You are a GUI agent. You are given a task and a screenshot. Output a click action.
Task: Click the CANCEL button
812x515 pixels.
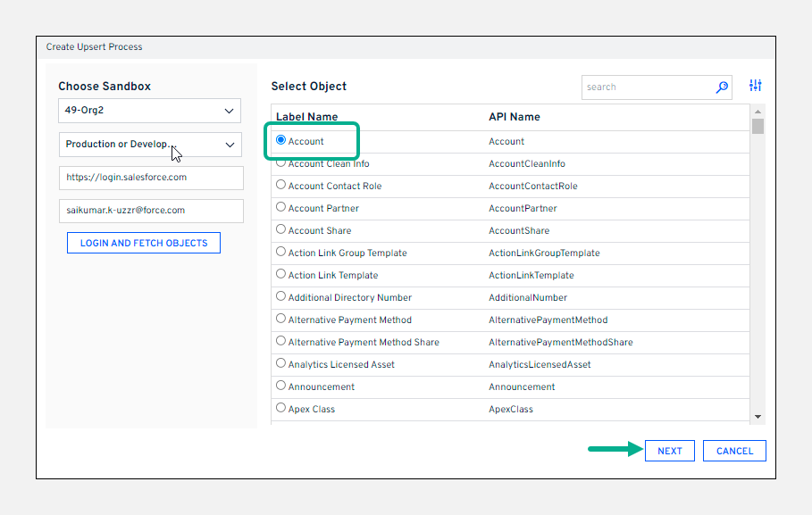[x=734, y=451]
